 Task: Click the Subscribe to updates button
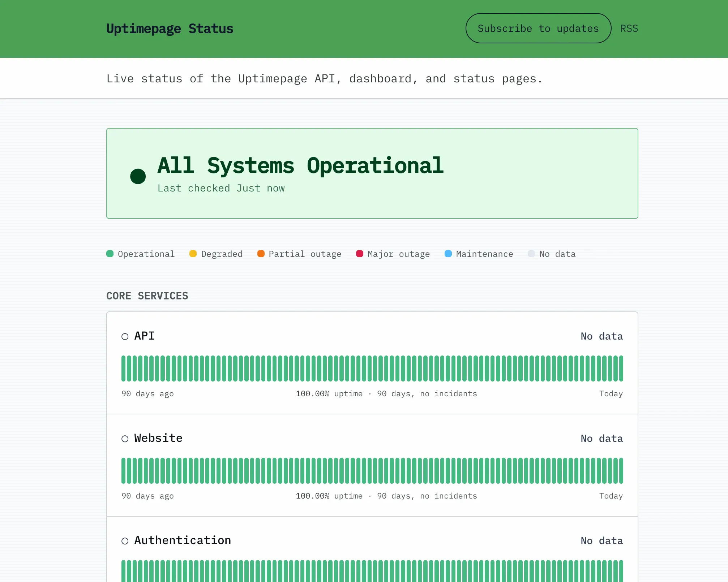pos(538,28)
